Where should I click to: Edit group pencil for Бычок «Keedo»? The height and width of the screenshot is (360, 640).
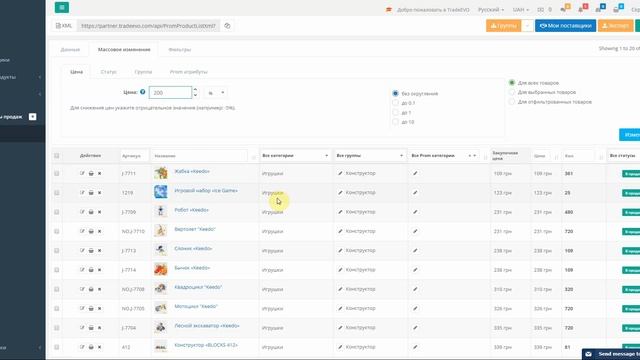tap(340, 270)
